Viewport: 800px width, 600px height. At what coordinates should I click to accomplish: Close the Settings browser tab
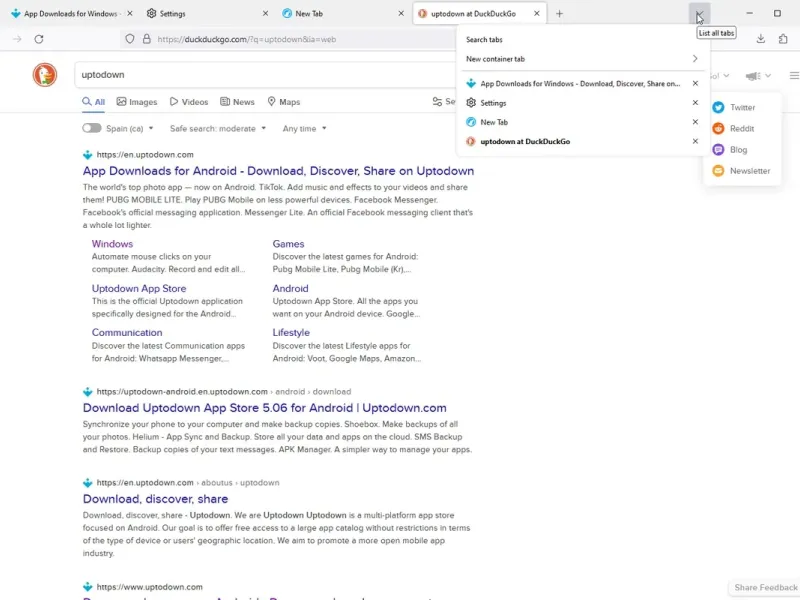[265, 14]
